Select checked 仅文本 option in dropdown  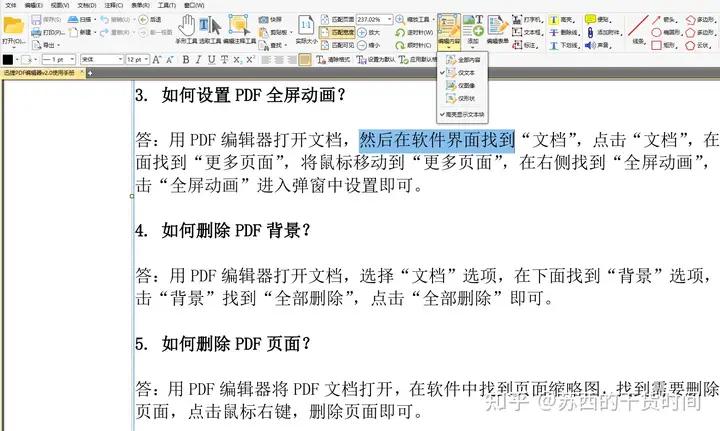(x=462, y=73)
